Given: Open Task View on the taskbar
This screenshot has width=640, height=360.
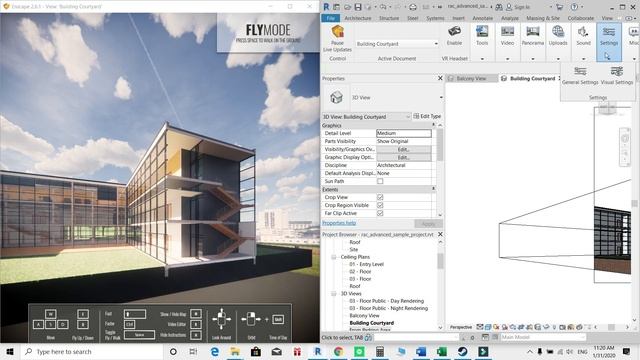Looking at the screenshot, I should [193, 351].
